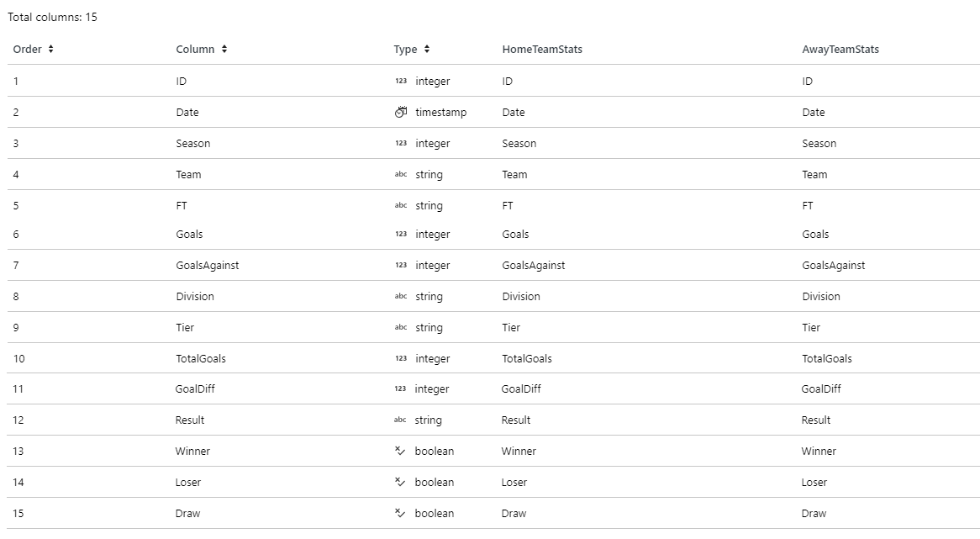
Task: Select the Result column name cell
Action: [189, 420]
